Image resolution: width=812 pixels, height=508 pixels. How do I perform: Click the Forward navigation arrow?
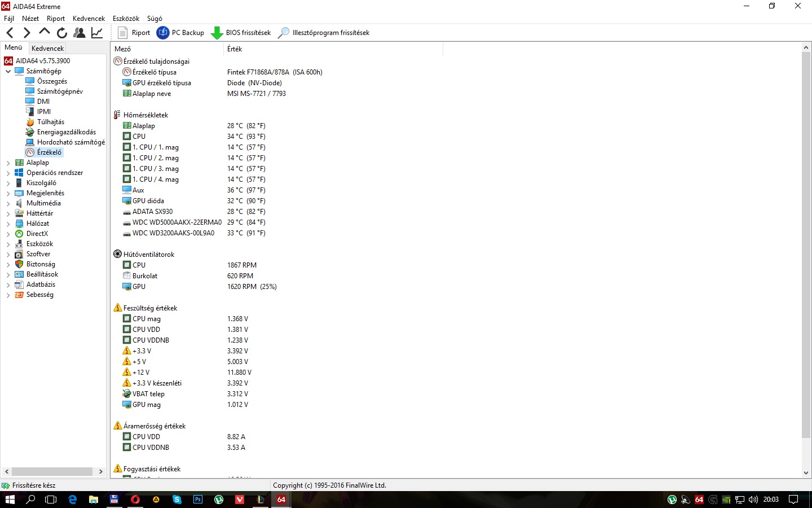(27, 33)
